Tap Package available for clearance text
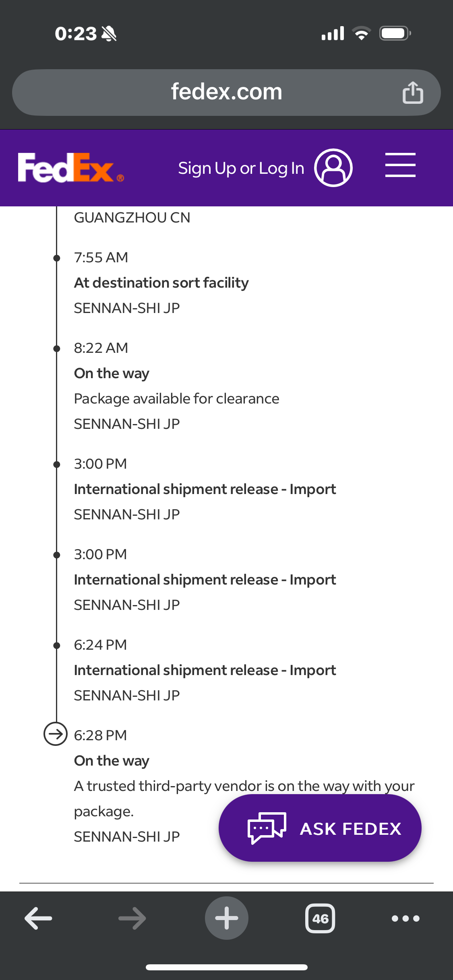The width and height of the screenshot is (453, 980). tap(176, 399)
